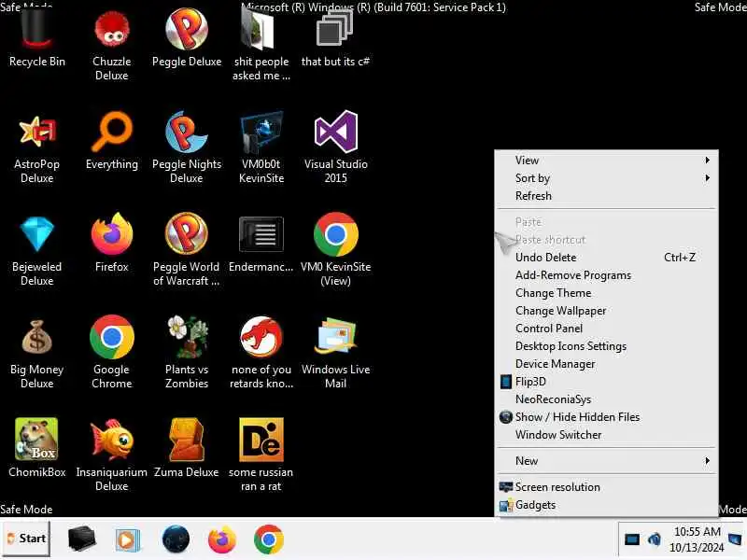Image resolution: width=747 pixels, height=560 pixels.
Task: Open Device Manager from context menu
Action: point(606,364)
